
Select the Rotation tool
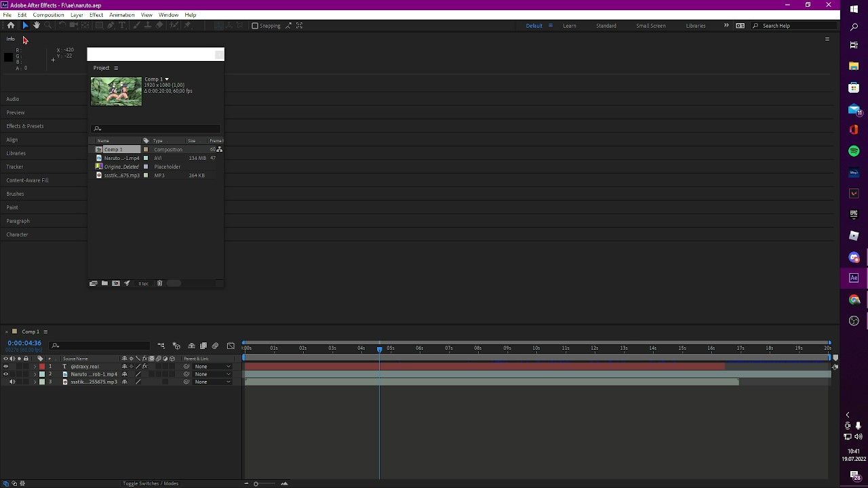pyautogui.click(x=62, y=26)
